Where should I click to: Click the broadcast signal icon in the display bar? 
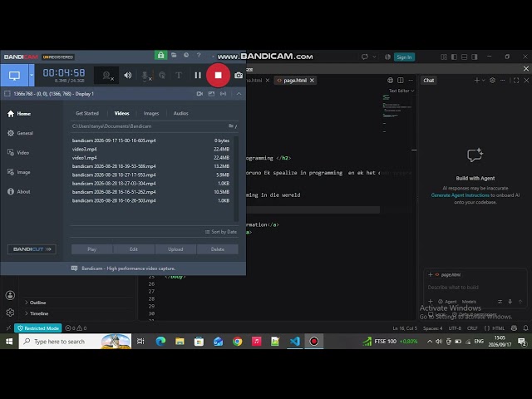(x=223, y=94)
